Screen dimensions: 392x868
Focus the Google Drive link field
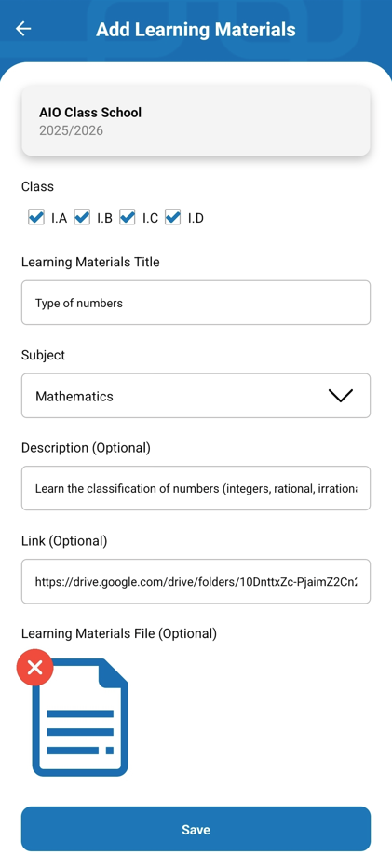196,581
